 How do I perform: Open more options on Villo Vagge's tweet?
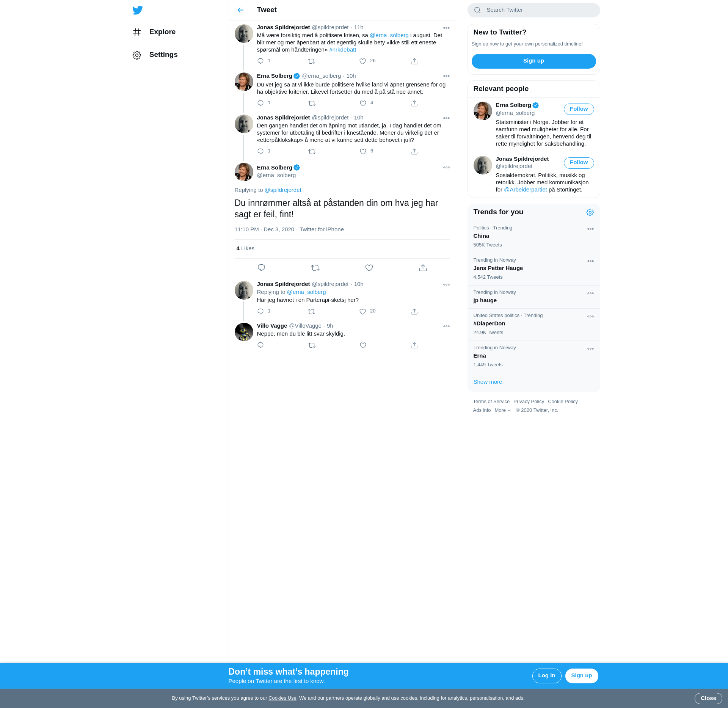click(x=446, y=326)
